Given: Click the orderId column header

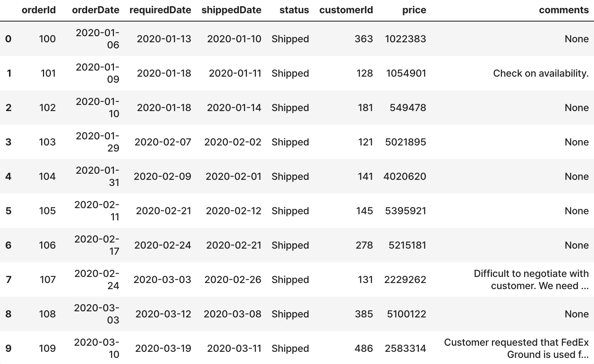Looking at the screenshot, I should tap(39, 10).
